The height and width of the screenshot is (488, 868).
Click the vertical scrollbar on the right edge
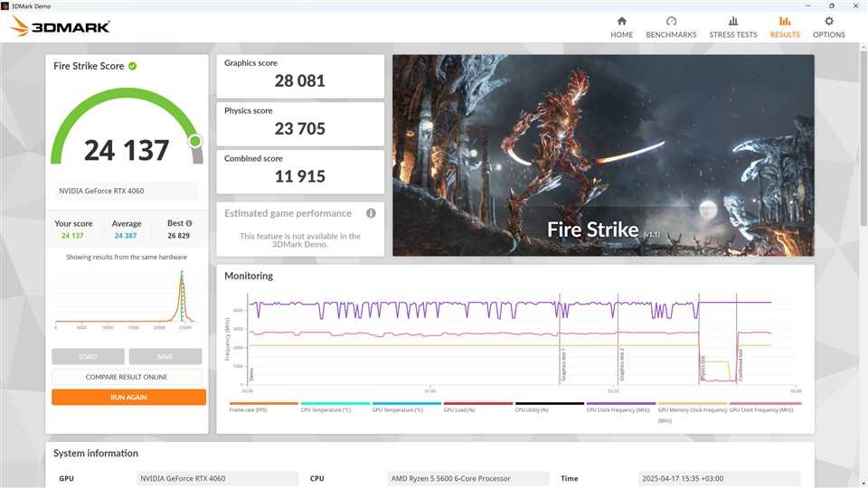(x=862, y=181)
